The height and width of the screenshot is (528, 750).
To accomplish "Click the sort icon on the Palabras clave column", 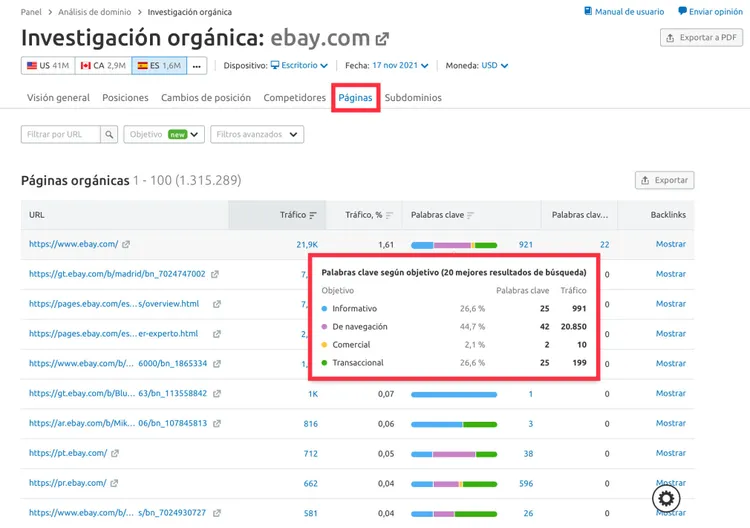I will [471, 215].
